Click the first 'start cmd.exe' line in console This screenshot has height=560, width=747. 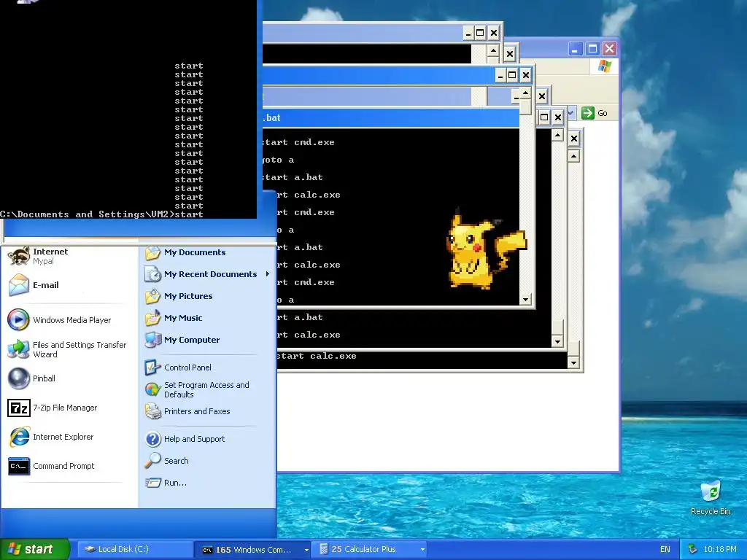point(298,142)
